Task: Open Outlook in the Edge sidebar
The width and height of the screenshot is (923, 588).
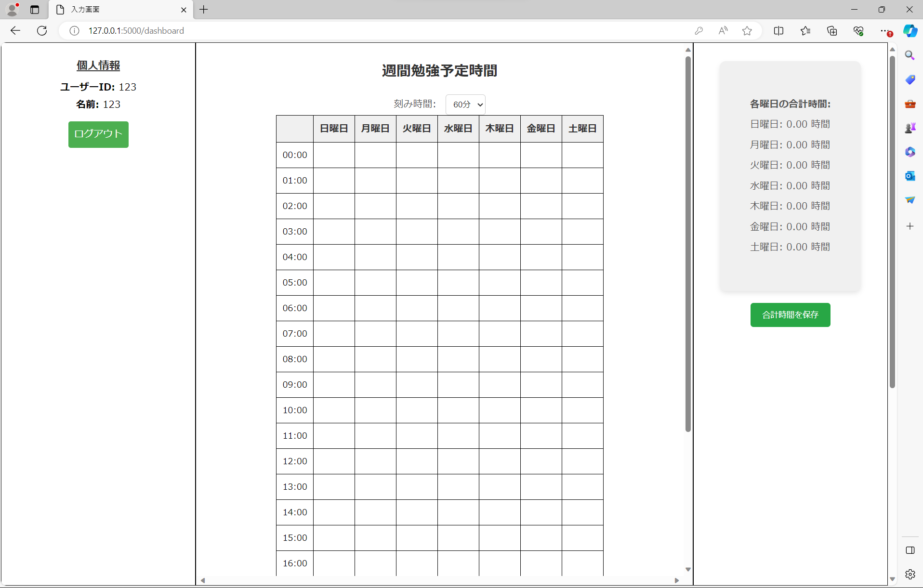Action: click(x=910, y=176)
